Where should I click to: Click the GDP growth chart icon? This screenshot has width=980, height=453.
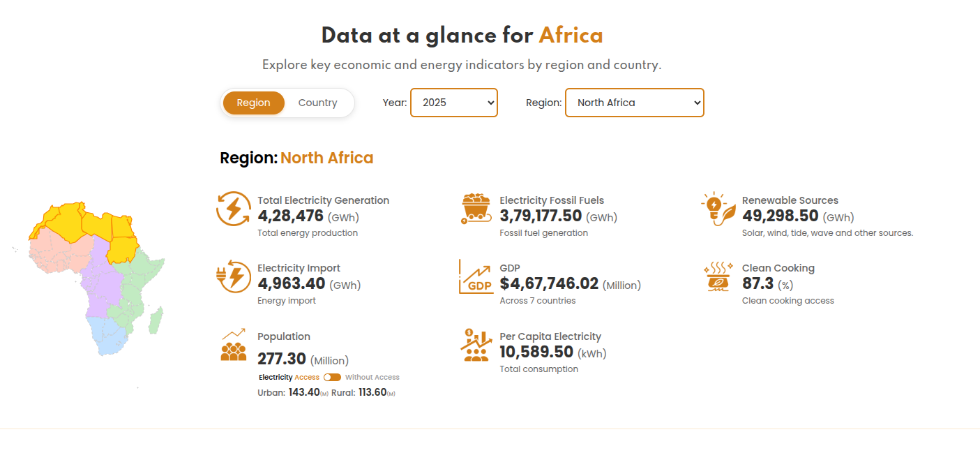coord(476,276)
